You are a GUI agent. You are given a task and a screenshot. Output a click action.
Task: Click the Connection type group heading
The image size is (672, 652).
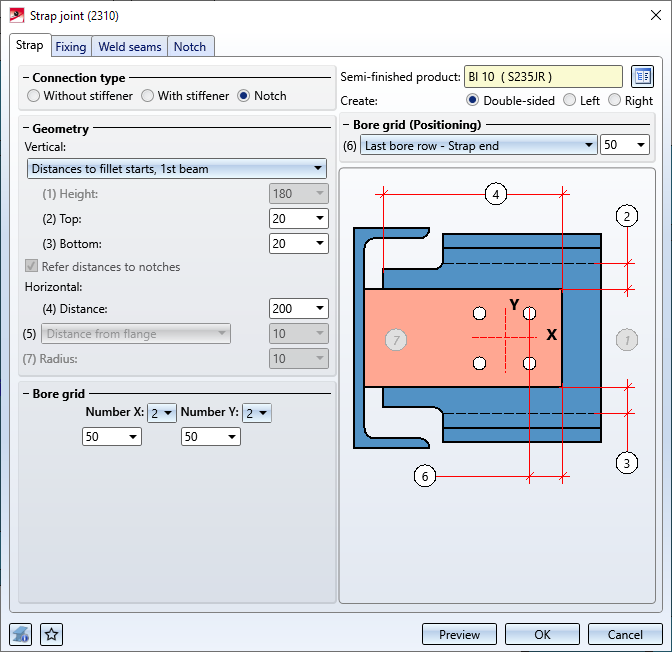tap(79, 78)
